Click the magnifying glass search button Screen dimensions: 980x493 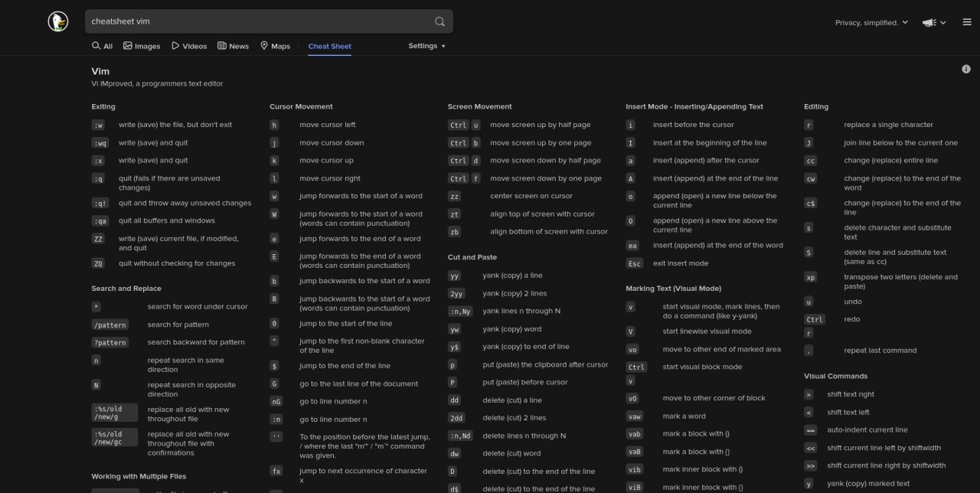pyautogui.click(x=439, y=21)
